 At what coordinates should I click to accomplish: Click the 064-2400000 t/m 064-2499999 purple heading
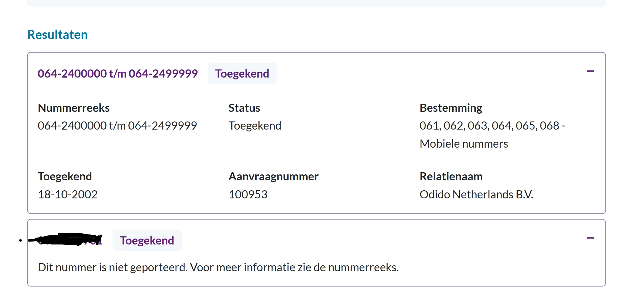pyautogui.click(x=118, y=73)
